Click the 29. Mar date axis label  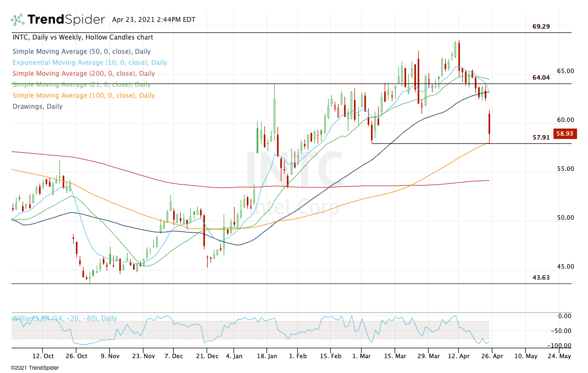428,356
